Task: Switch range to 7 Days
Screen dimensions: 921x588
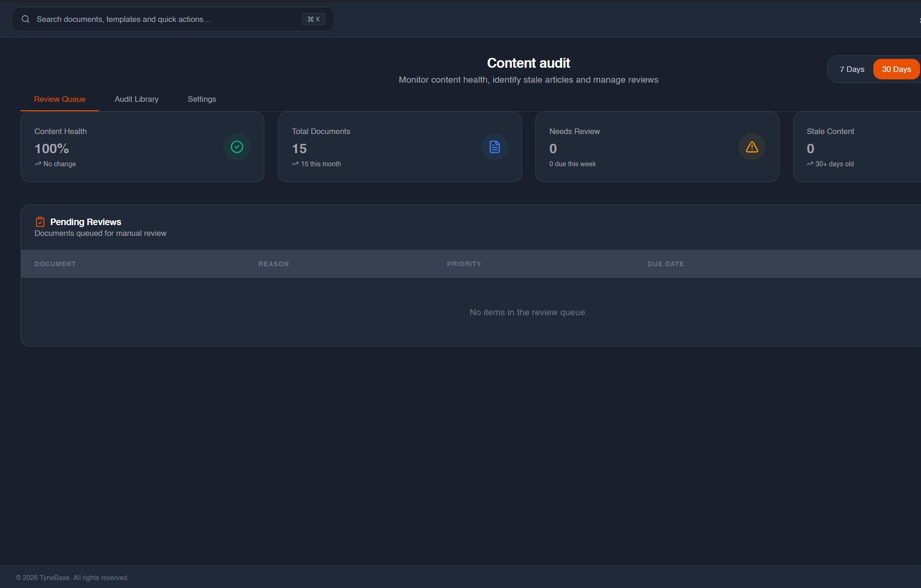Action: tap(851, 69)
